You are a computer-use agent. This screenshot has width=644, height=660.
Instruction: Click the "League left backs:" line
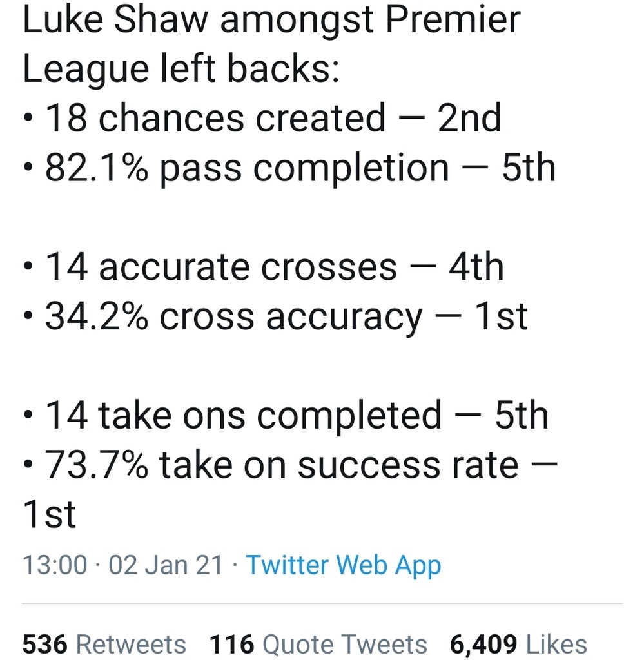point(181,69)
